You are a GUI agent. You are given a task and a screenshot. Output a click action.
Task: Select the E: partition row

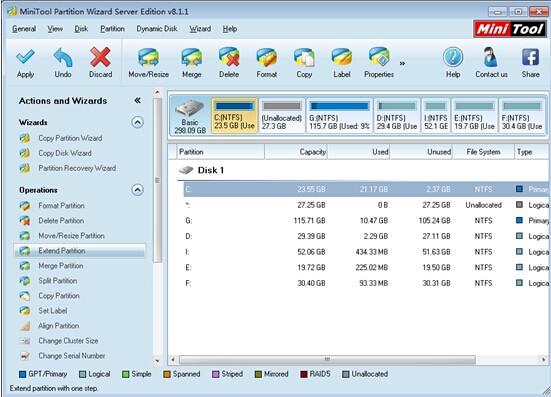[365, 267]
